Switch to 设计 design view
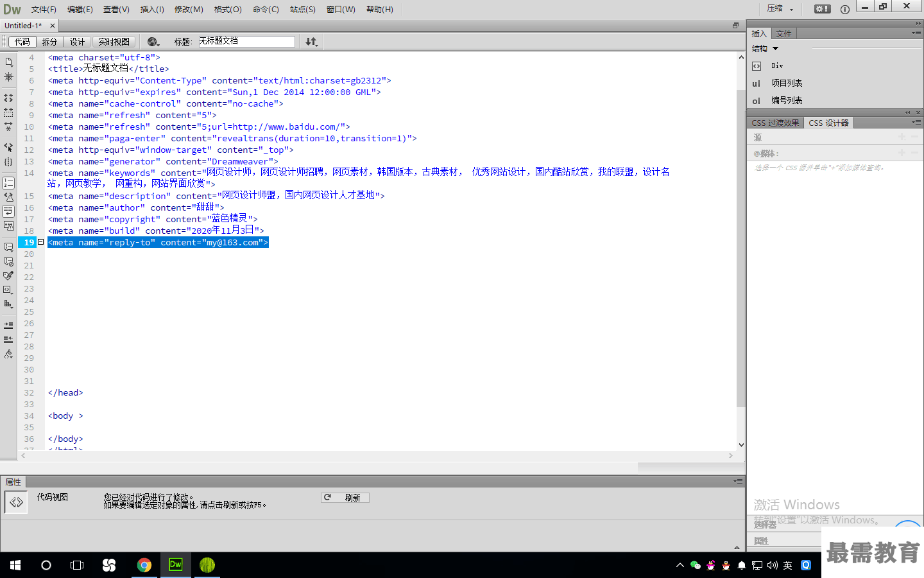 pyautogui.click(x=77, y=42)
